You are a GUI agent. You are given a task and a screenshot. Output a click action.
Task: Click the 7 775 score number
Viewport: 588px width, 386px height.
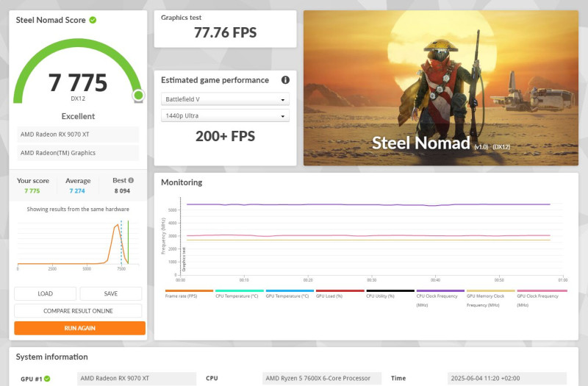pyautogui.click(x=78, y=82)
